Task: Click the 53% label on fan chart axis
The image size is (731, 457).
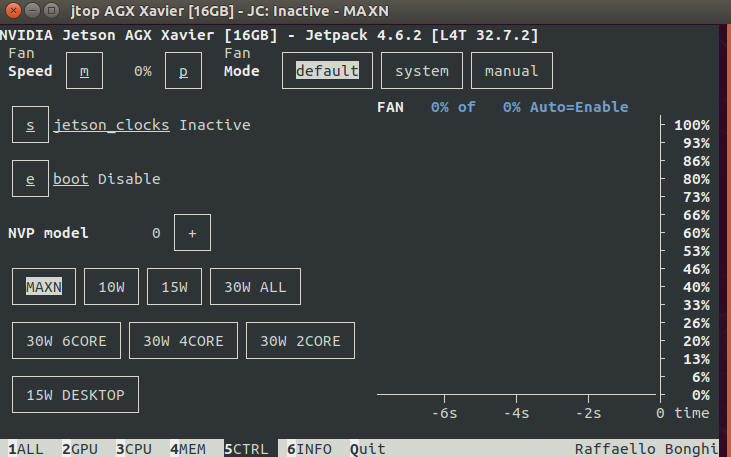Action: [697, 251]
